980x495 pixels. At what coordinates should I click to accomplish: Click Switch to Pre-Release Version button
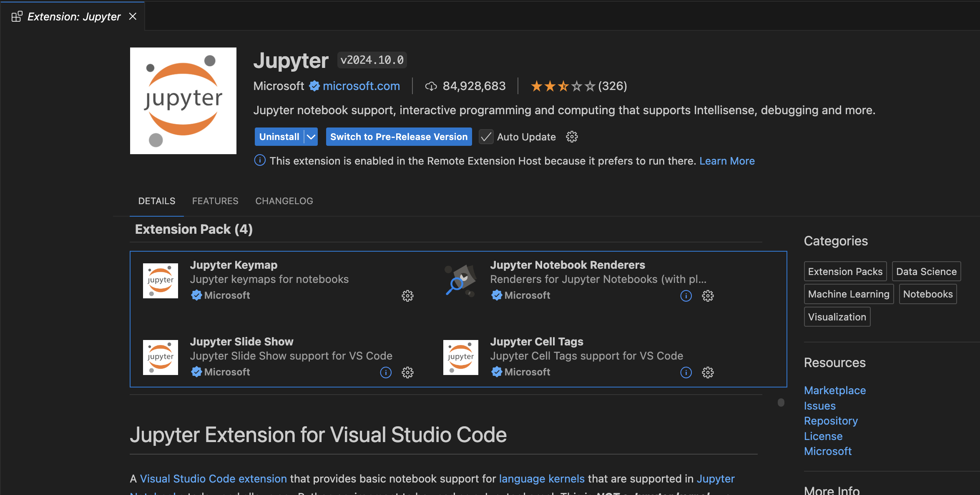coord(399,137)
